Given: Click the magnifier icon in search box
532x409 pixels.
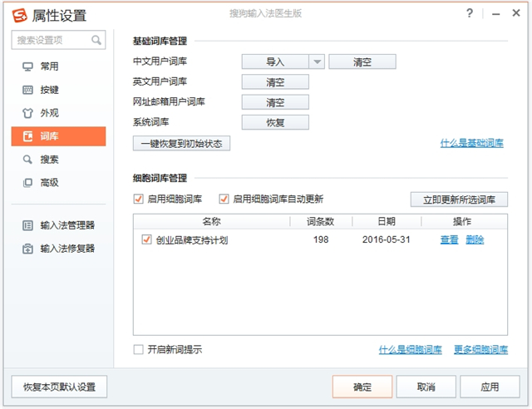Looking at the screenshot, I should tap(97, 40).
